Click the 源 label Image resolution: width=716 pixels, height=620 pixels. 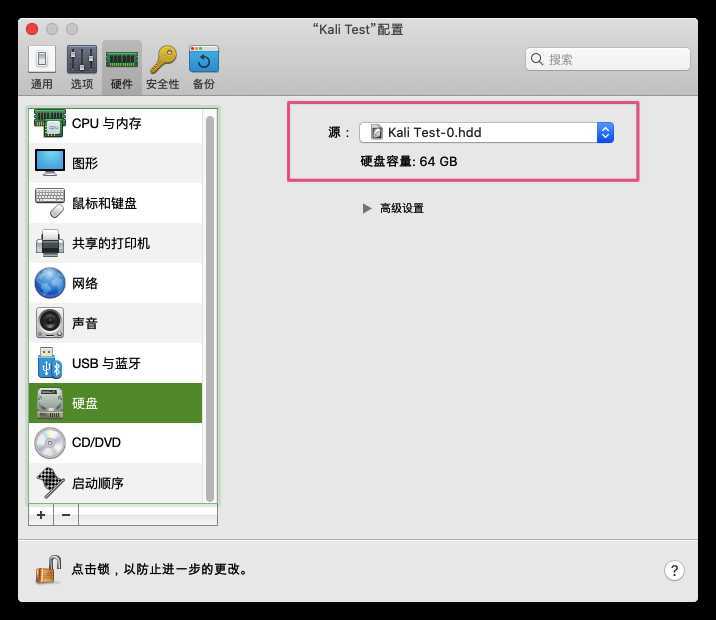point(338,133)
